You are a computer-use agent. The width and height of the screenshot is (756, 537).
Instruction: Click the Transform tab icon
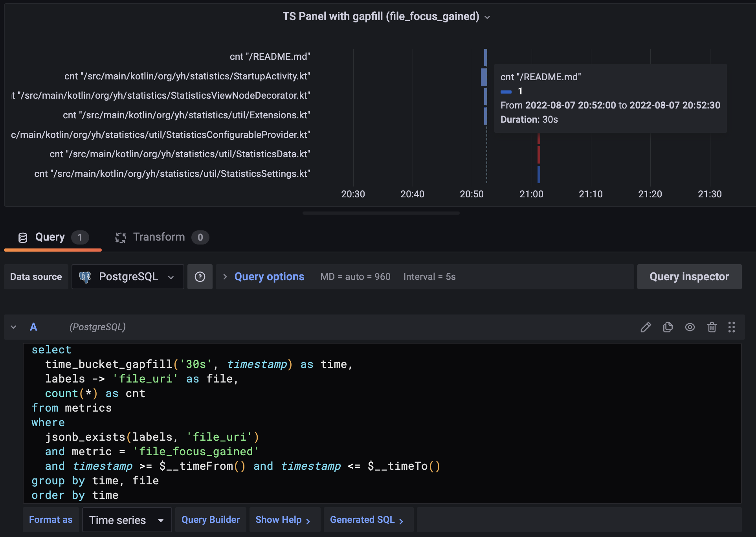120,237
